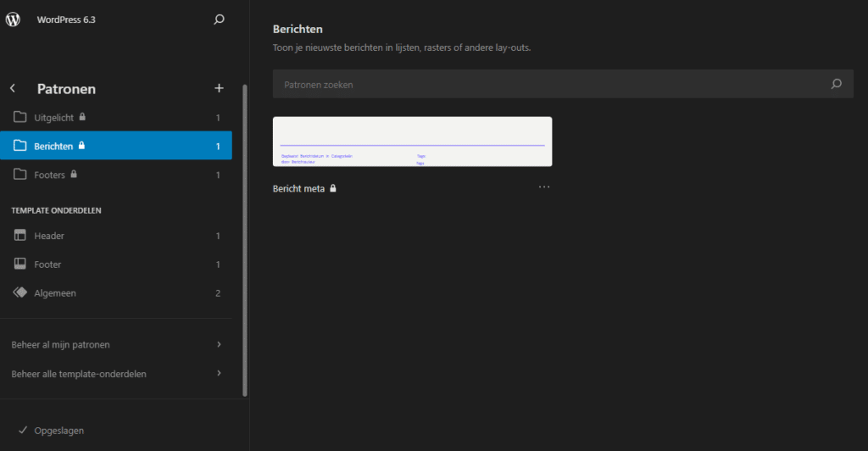Click the WordPress 6.3 site title

66,19
